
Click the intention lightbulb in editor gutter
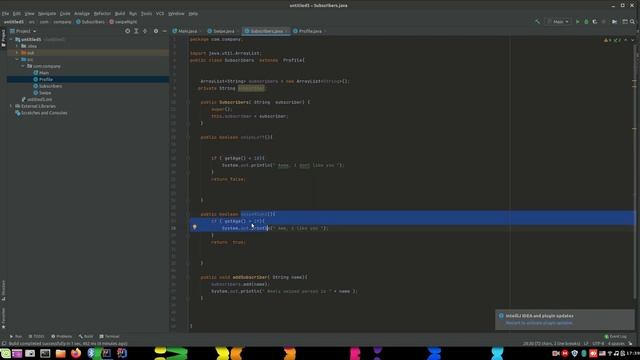[195, 227]
